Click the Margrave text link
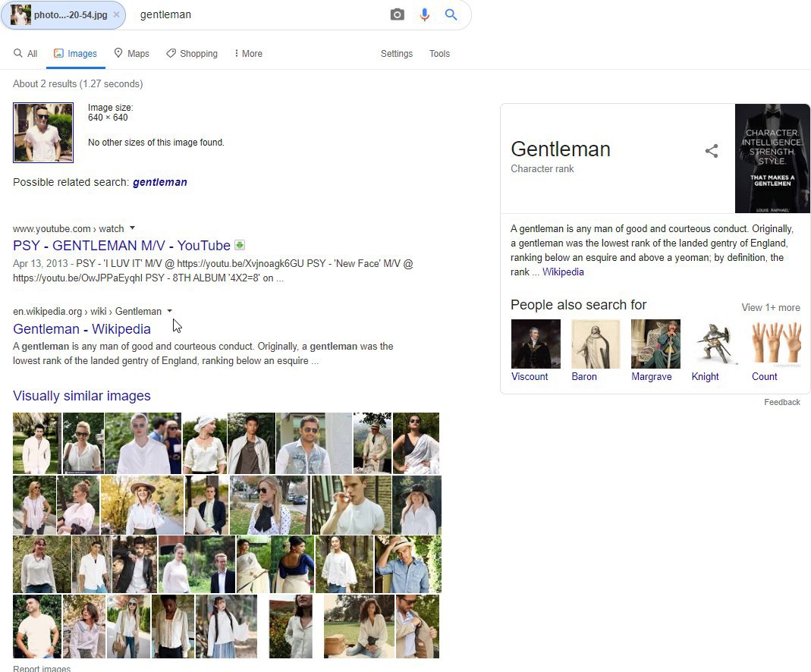Viewport: 811px width, 672px height. tap(652, 377)
